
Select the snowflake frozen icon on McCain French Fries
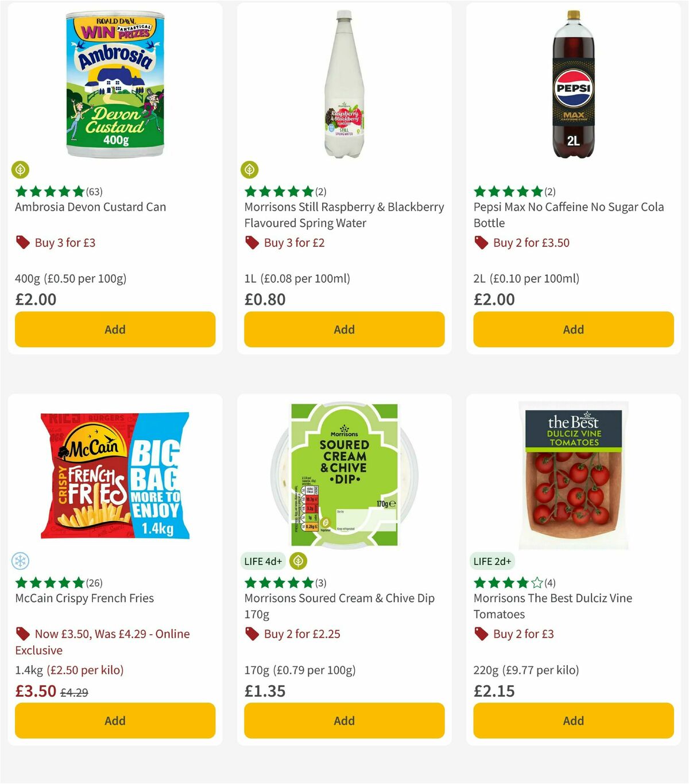click(x=20, y=561)
